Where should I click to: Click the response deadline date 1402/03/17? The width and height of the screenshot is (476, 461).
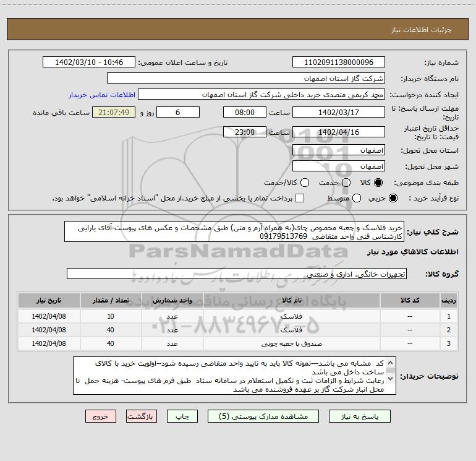click(x=339, y=113)
